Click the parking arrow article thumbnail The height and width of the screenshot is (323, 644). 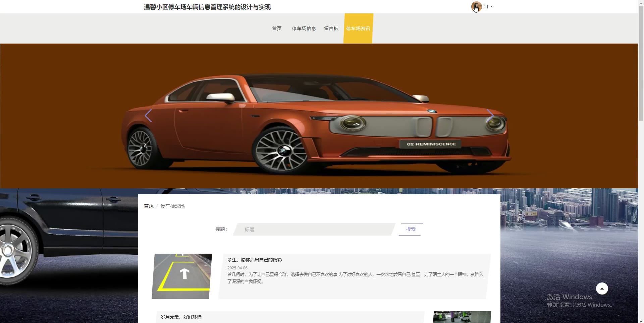[182, 276]
